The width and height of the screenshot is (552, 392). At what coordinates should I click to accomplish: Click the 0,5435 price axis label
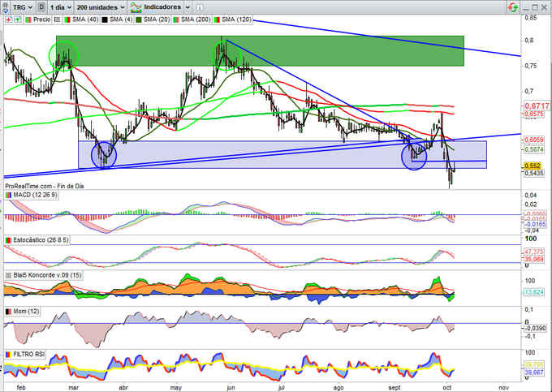click(x=534, y=173)
